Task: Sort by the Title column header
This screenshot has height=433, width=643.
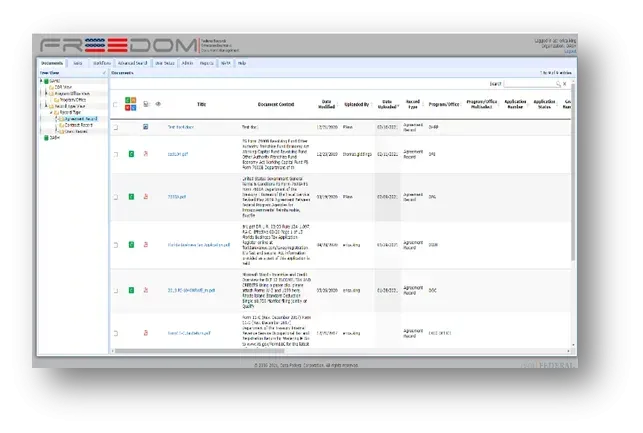Action: (x=201, y=105)
